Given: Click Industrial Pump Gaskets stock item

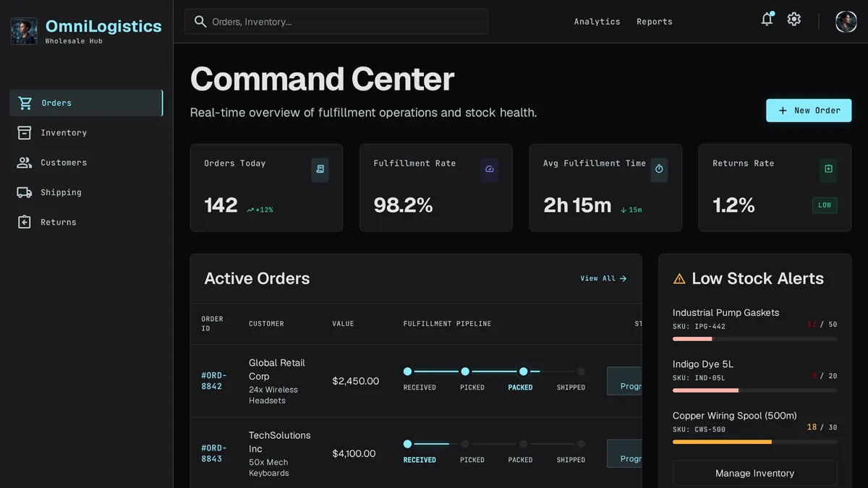Looking at the screenshot, I should coord(754,325).
